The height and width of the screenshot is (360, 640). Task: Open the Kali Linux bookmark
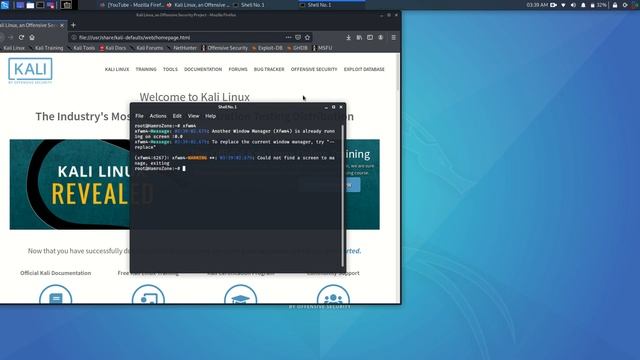pyautogui.click(x=14, y=48)
